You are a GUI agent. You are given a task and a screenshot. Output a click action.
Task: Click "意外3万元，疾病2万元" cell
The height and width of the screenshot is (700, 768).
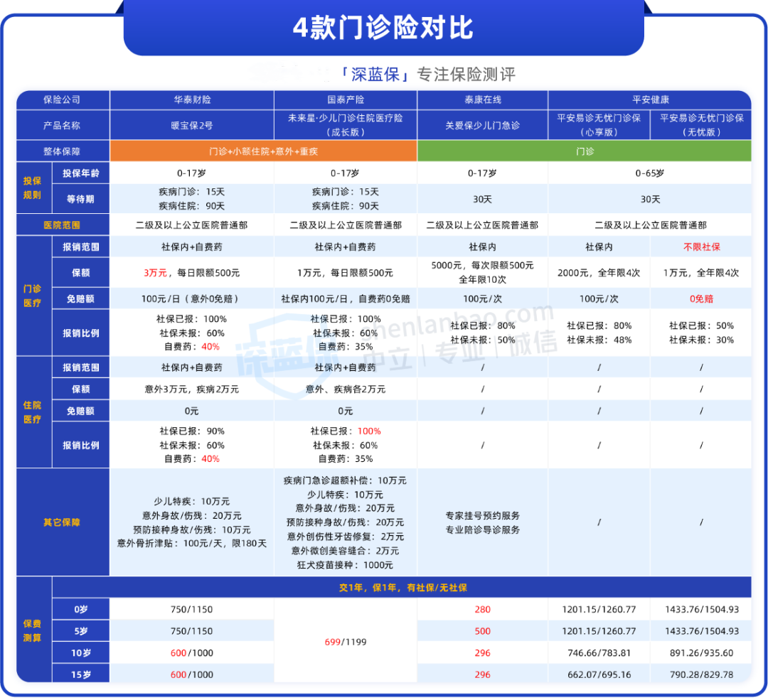tap(191, 389)
